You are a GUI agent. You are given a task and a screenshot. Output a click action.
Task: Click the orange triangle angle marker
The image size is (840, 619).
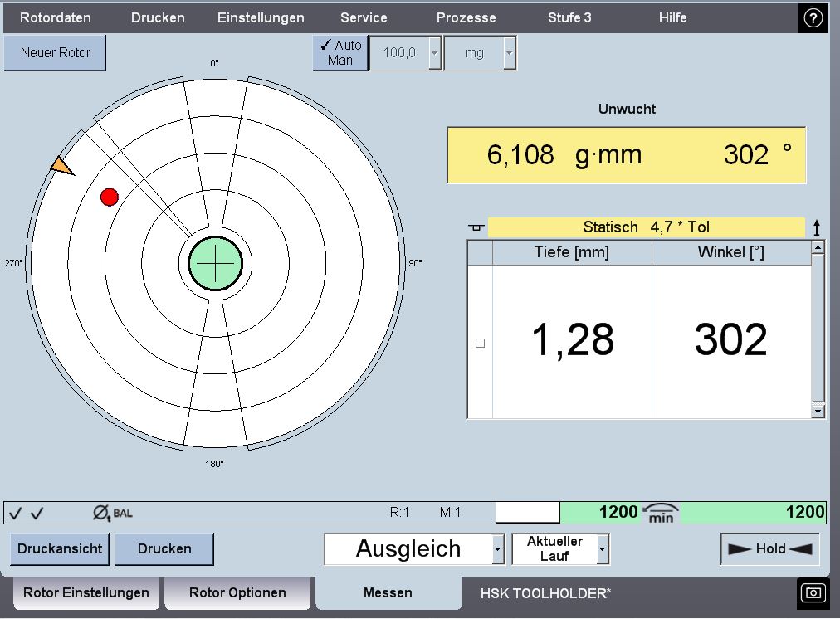coord(61,167)
